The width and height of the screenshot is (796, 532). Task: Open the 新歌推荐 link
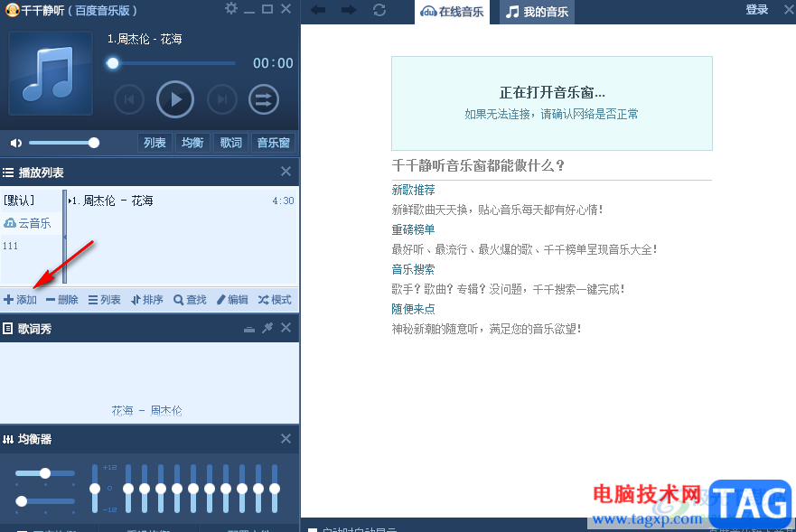pos(413,190)
